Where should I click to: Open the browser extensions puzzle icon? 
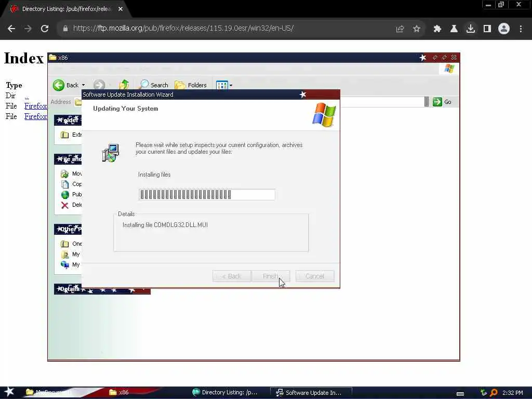pyautogui.click(x=437, y=29)
